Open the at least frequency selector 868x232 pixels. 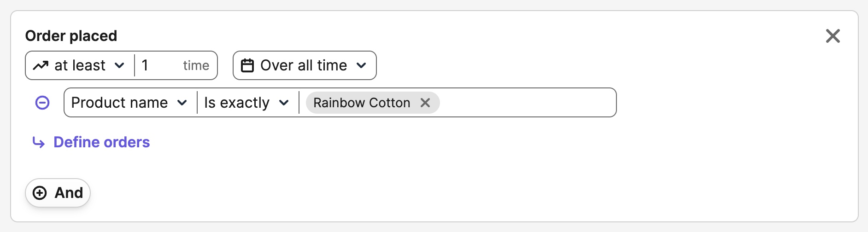[x=80, y=65]
